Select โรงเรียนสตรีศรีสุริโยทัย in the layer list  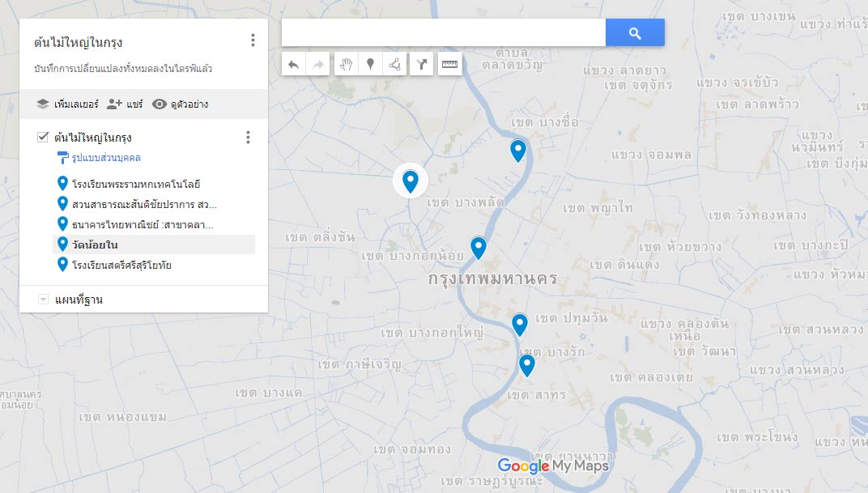121,265
